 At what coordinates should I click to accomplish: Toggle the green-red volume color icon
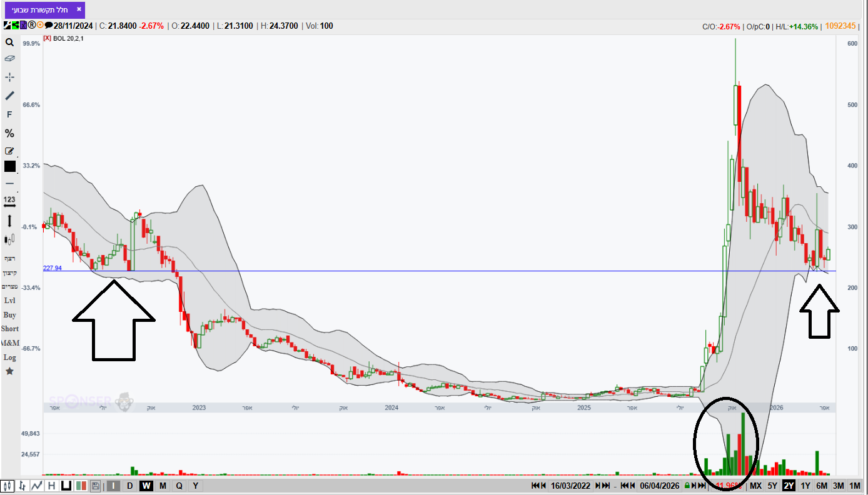[81, 486]
